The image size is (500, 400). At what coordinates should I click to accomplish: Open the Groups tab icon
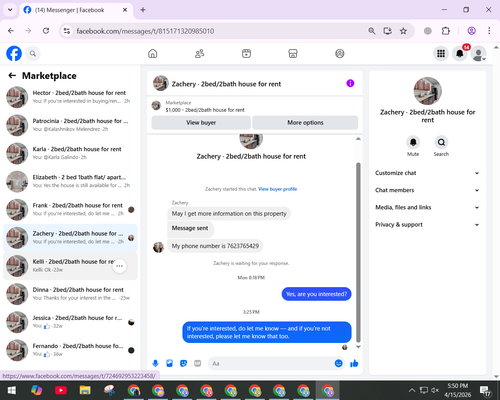340,53
